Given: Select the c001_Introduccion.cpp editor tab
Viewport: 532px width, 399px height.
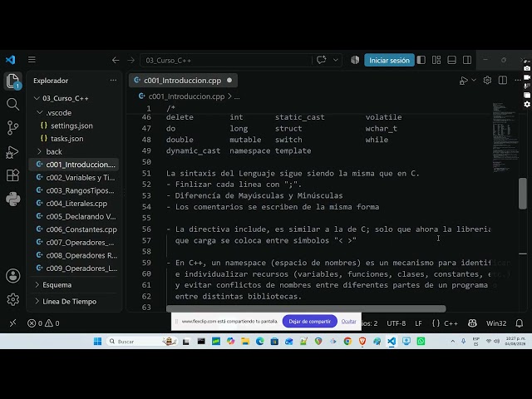Looking at the screenshot, I should click(183, 81).
